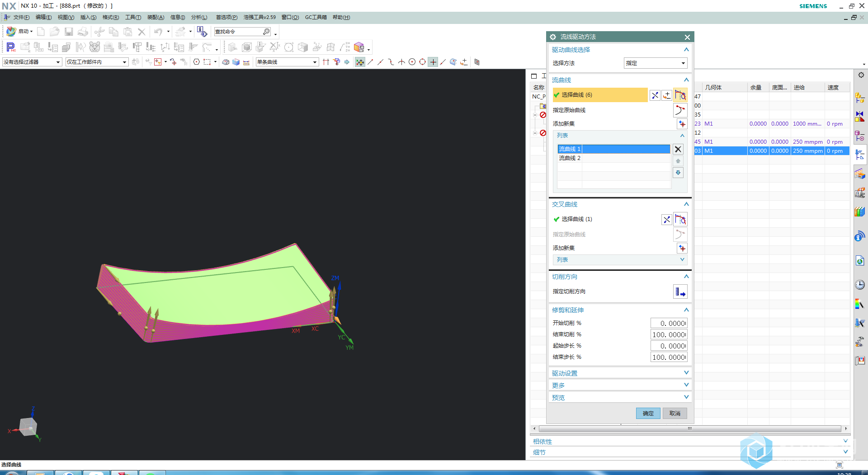Click the 选择曲线 (6) row

click(600, 95)
